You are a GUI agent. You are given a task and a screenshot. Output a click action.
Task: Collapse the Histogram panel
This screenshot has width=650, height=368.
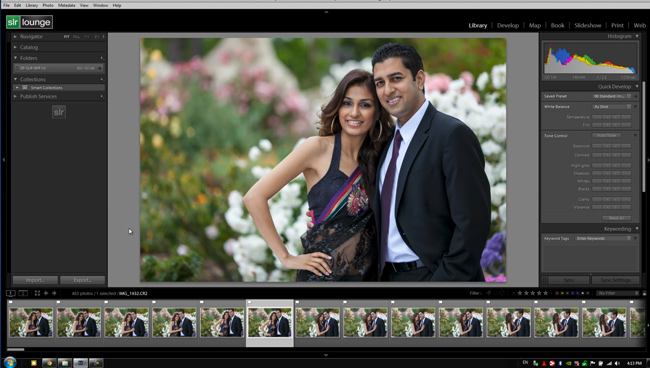click(x=637, y=36)
